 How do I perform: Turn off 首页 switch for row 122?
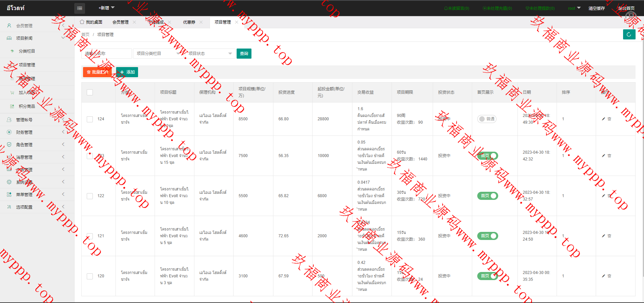click(487, 196)
